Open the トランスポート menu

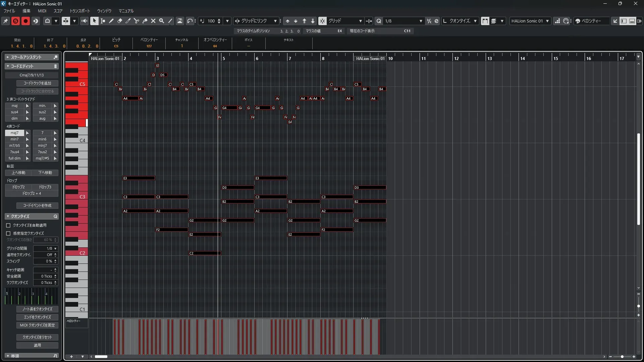79,11
